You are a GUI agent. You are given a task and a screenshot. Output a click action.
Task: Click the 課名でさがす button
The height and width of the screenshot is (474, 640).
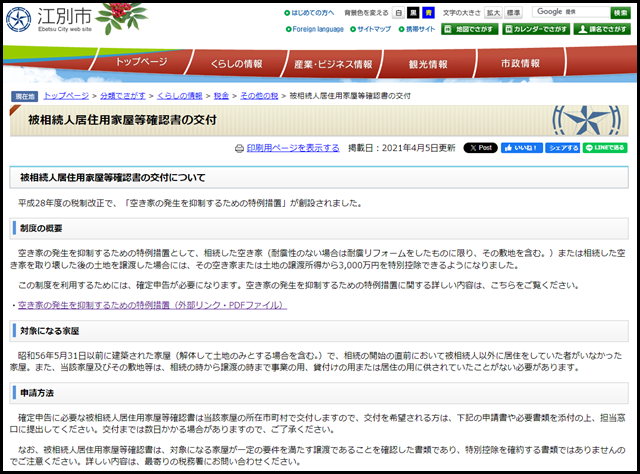(x=602, y=29)
